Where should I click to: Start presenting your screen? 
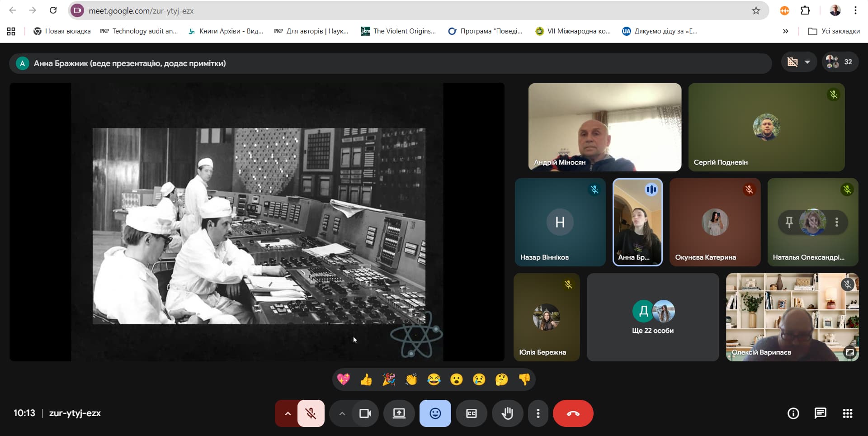pyautogui.click(x=399, y=413)
